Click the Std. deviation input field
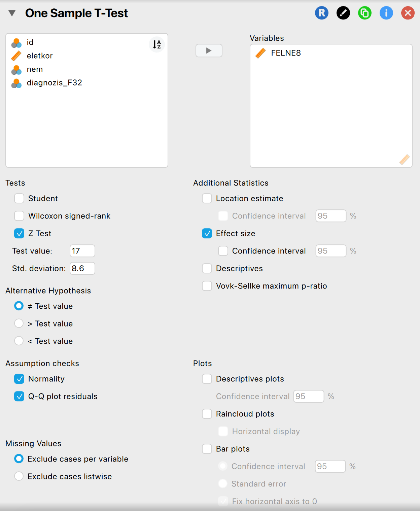Screen dimensions: 420x511 [82, 268]
